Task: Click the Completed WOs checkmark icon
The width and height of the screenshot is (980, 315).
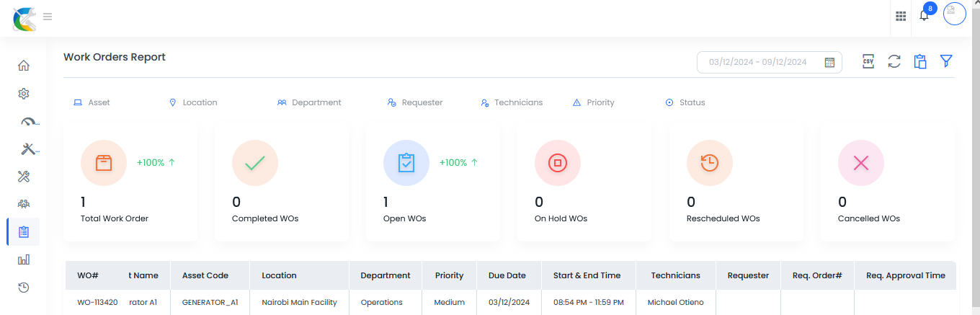Action: [x=255, y=163]
